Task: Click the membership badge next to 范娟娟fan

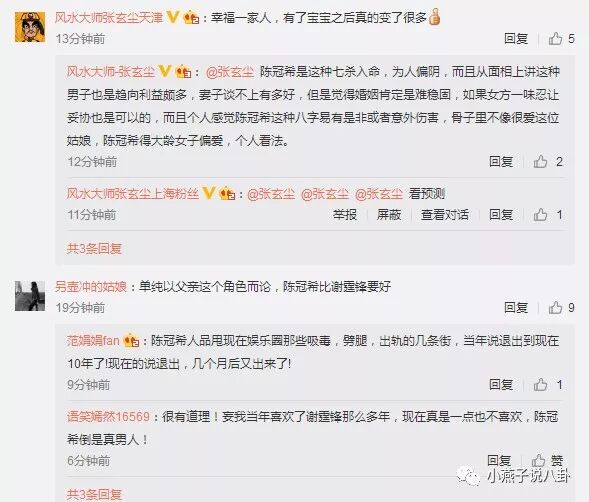Action: click(131, 340)
